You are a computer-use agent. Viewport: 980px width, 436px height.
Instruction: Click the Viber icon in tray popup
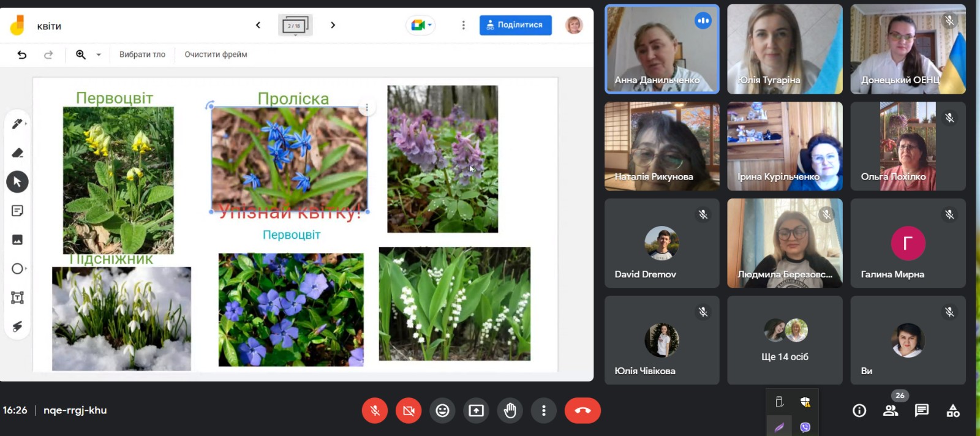[x=805, y=427]
